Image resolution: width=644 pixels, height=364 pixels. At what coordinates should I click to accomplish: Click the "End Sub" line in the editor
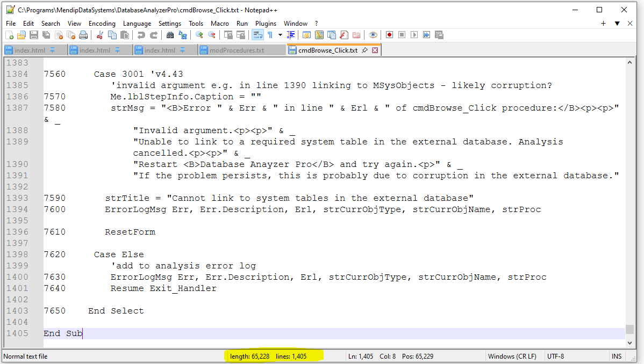pos(63,333)
